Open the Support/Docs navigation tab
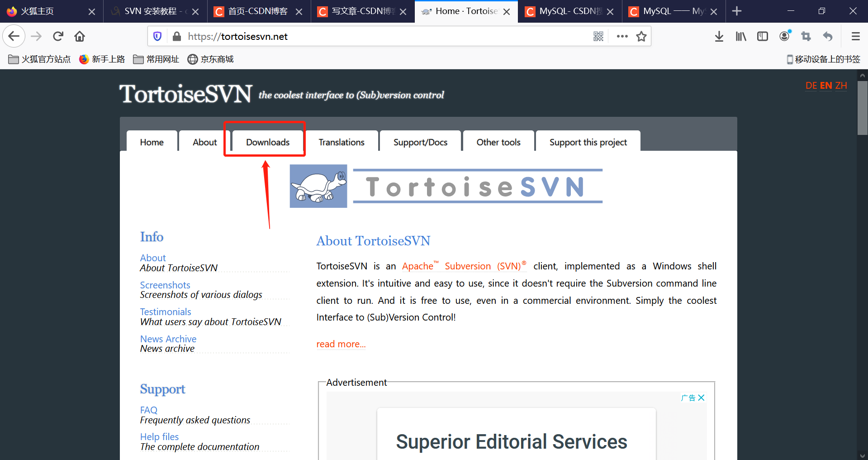The width and height of the screenshot is (868, 460). point(420,142)
